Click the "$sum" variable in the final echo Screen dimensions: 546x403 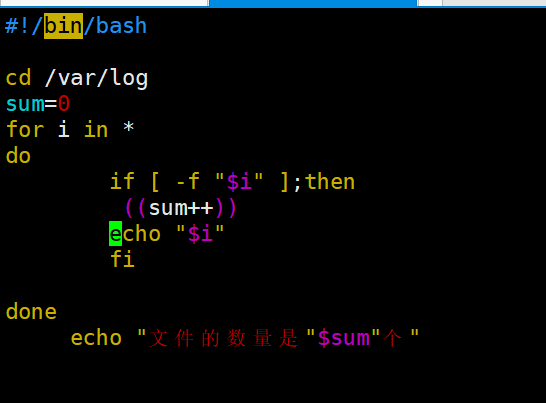coord(344,338)
